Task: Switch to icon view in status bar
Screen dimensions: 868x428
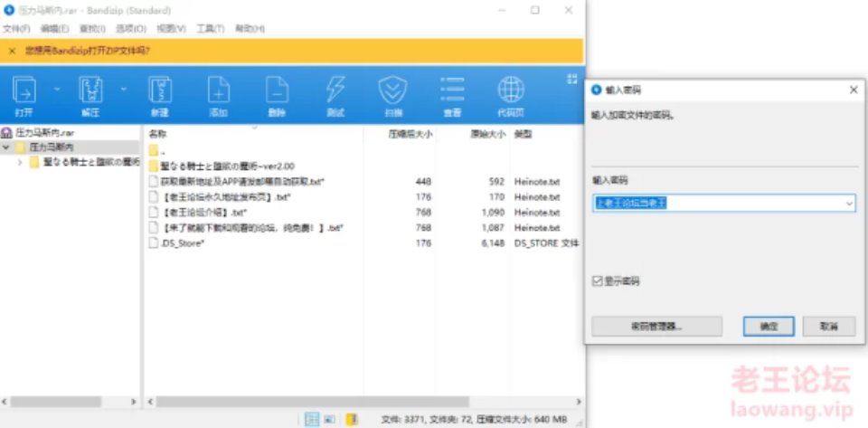Action: click(x=329, y=419)
